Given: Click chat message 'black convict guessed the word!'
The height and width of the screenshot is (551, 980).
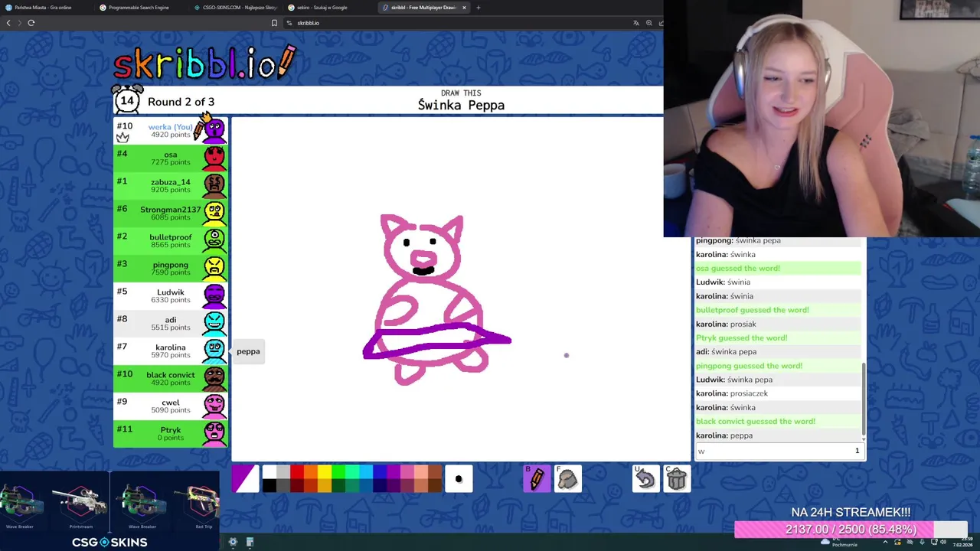Looking at the screenshot, I should (x=756, y=421).
